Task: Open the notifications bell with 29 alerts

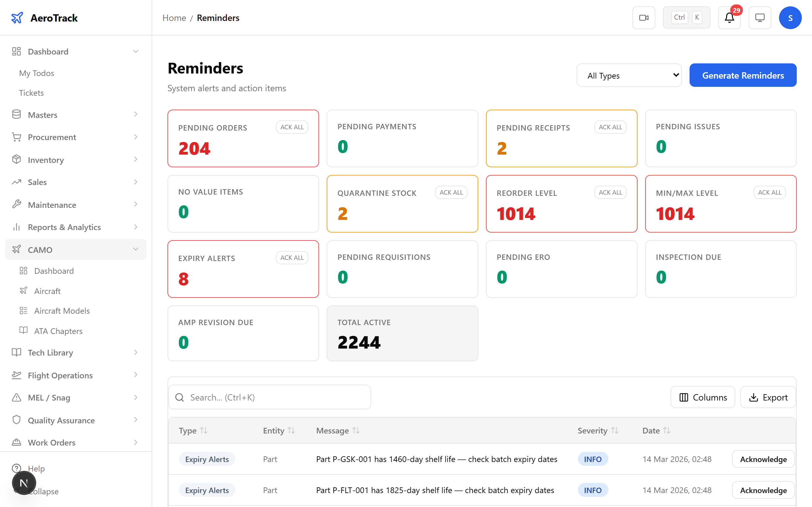Action: (729, 17)
